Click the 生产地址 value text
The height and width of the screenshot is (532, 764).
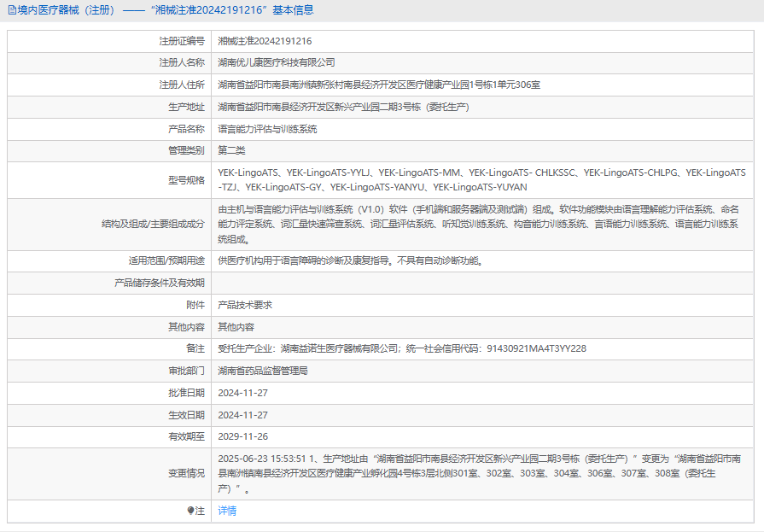pyautogui.click(x=343, y=107)
